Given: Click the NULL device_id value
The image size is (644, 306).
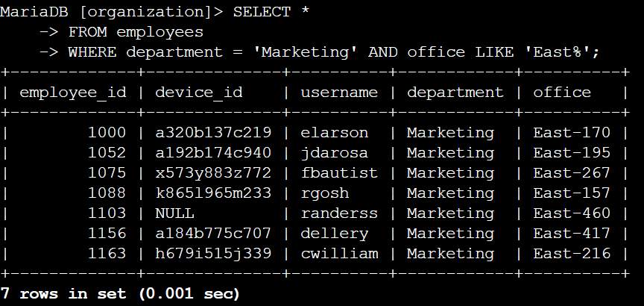Looking at the screenshot, I should tap(174, 213).
